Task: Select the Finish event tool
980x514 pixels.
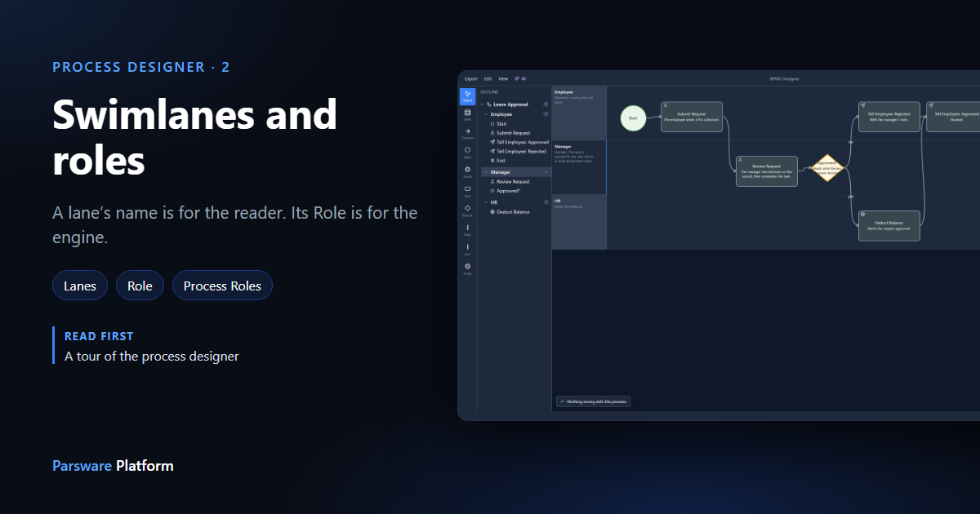Action: tap(467, 172)
